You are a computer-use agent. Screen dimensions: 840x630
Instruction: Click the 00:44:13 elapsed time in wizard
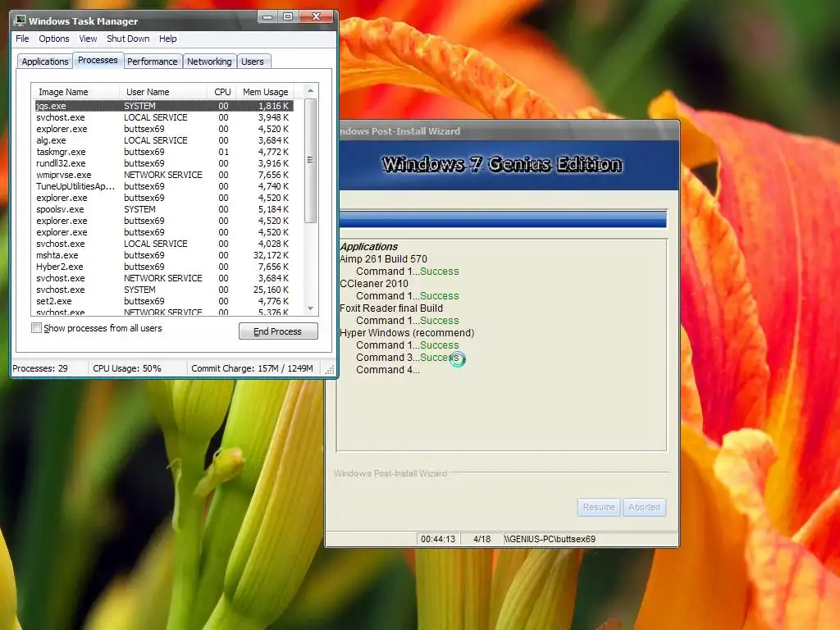coord(438,539)
